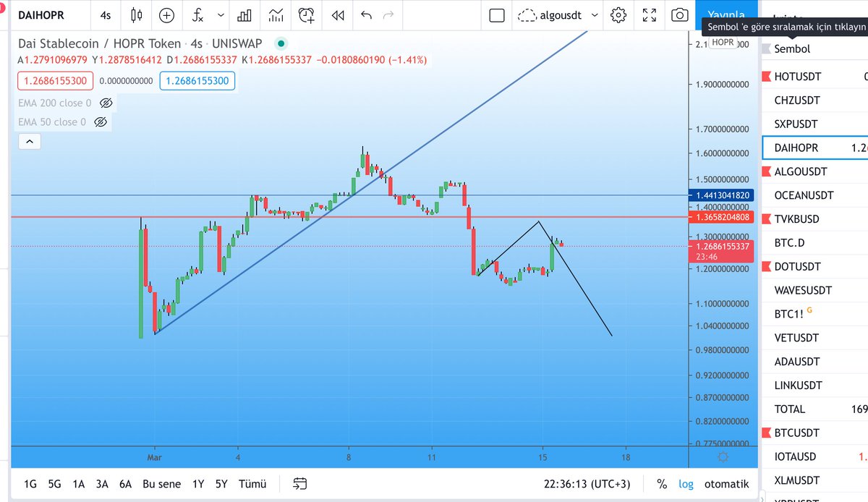Set range to 1Y
This screenshot has width=868, height=502.
pos(197,484)
